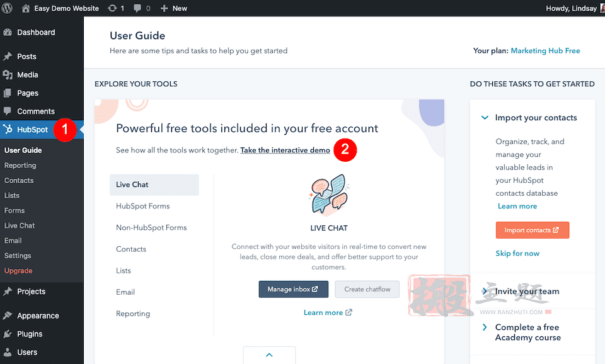The height and width of the screenshot is (364, 605).
Task: Open Appearance via its paintbrush icon
Action: pos(8,316)
